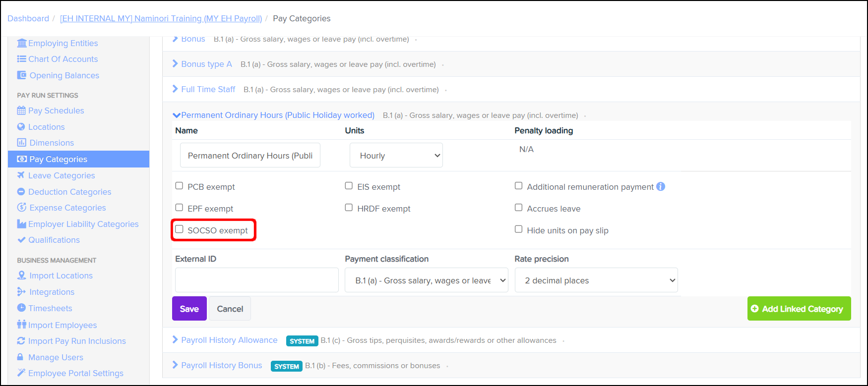
Task: Open the Units dropdown showing Hourly
Action: [396, 156]
